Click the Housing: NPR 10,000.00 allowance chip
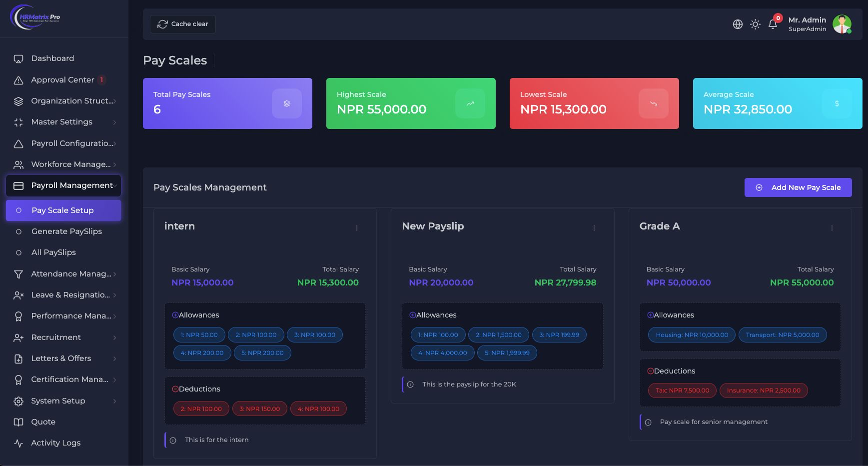This screenshot has height=466, width=868. point(692,335)
